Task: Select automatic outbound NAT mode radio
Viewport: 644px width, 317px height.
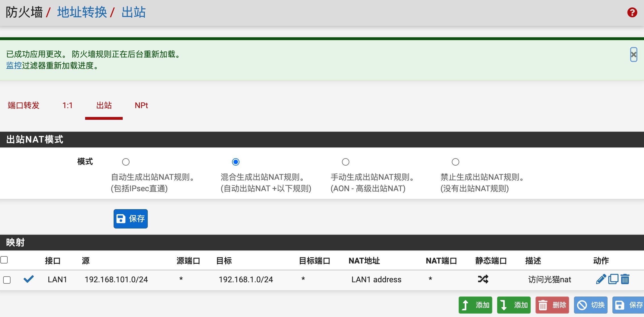Action: click(x=126, y=162)
